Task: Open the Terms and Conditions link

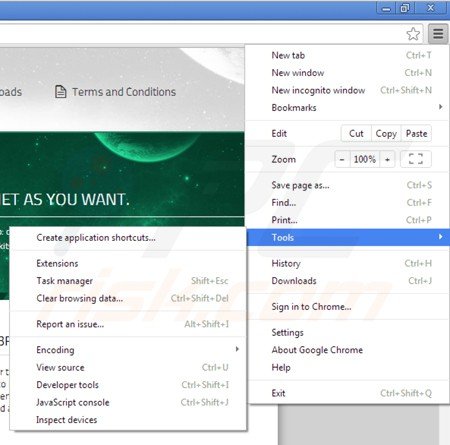Action: tap(124, 92)
